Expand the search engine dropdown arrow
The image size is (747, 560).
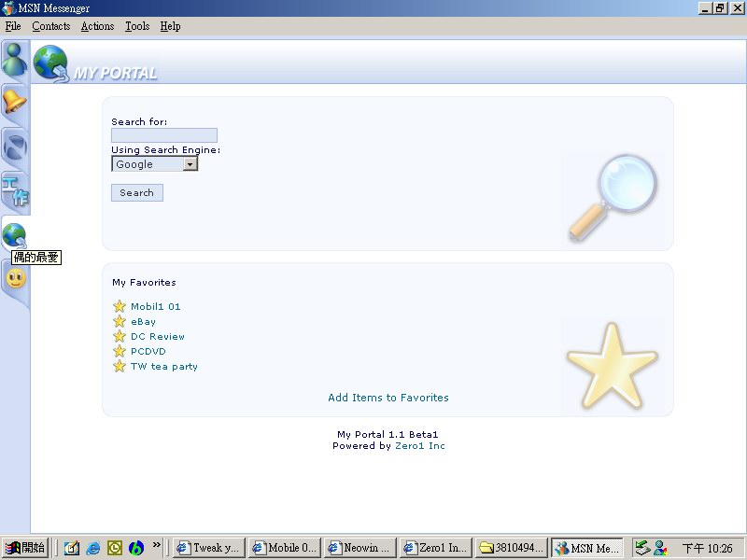pos(190,164)
